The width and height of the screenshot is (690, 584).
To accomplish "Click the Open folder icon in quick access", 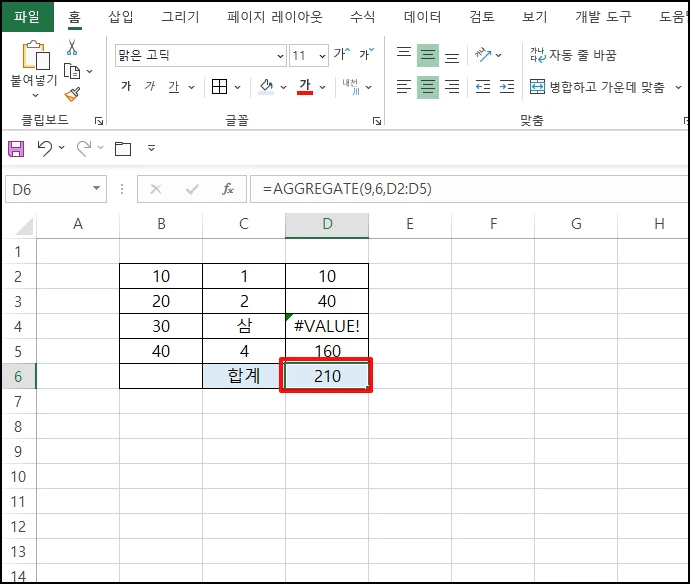I will point(123,149).
